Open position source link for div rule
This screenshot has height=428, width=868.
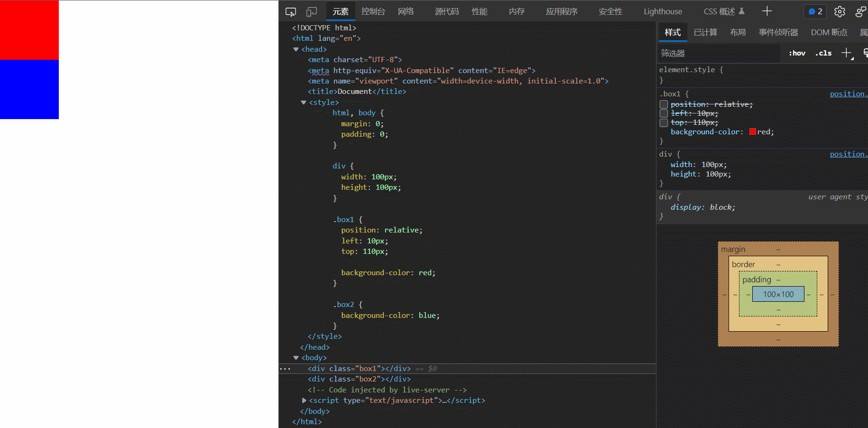[849, 154]
